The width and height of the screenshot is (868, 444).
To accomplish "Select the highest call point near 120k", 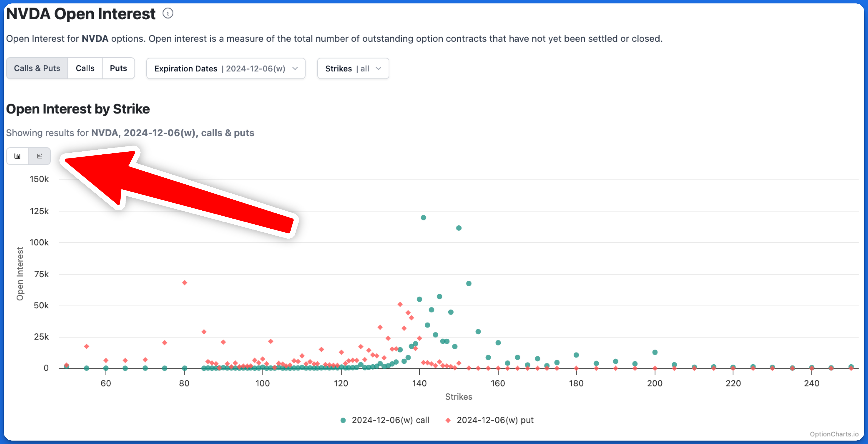I will 423,218.
